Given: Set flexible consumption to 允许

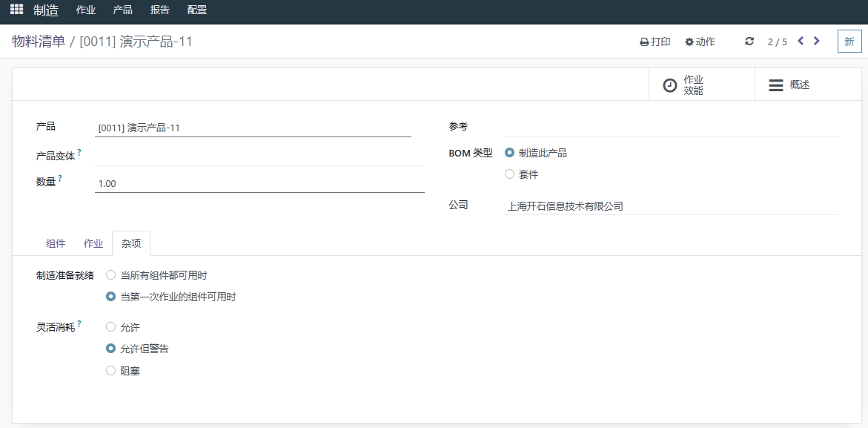Looking at the screenshot, I should click(x=110, y=326).
